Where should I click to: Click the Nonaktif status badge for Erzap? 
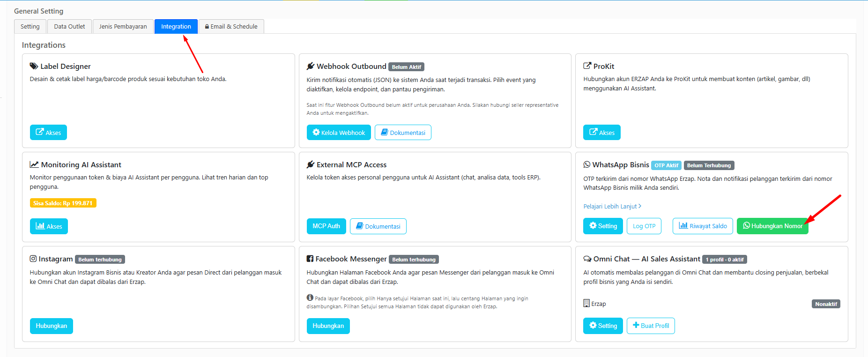coord(826,304)
